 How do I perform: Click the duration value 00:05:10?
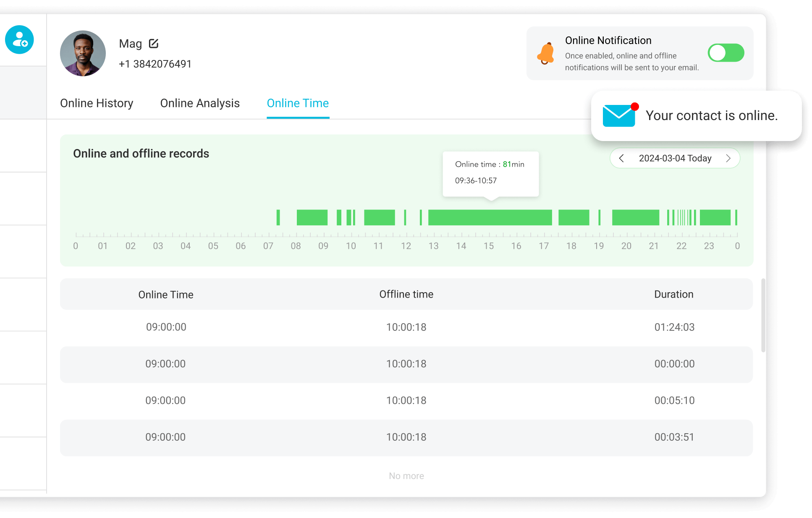674,400
